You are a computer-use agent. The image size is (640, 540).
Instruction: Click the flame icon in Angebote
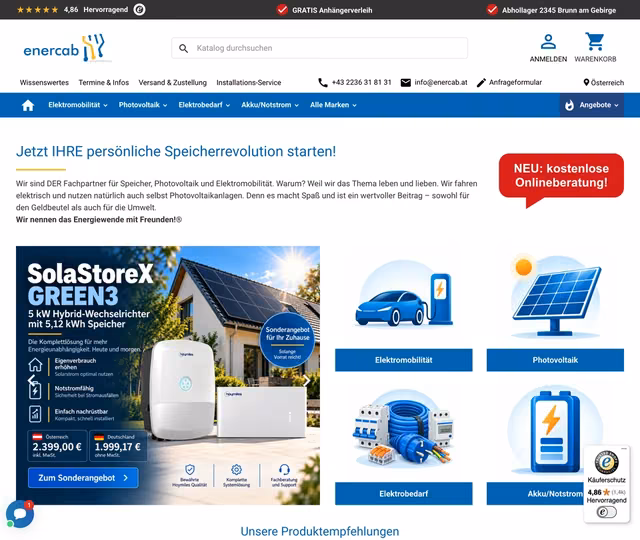pos(569,105)
